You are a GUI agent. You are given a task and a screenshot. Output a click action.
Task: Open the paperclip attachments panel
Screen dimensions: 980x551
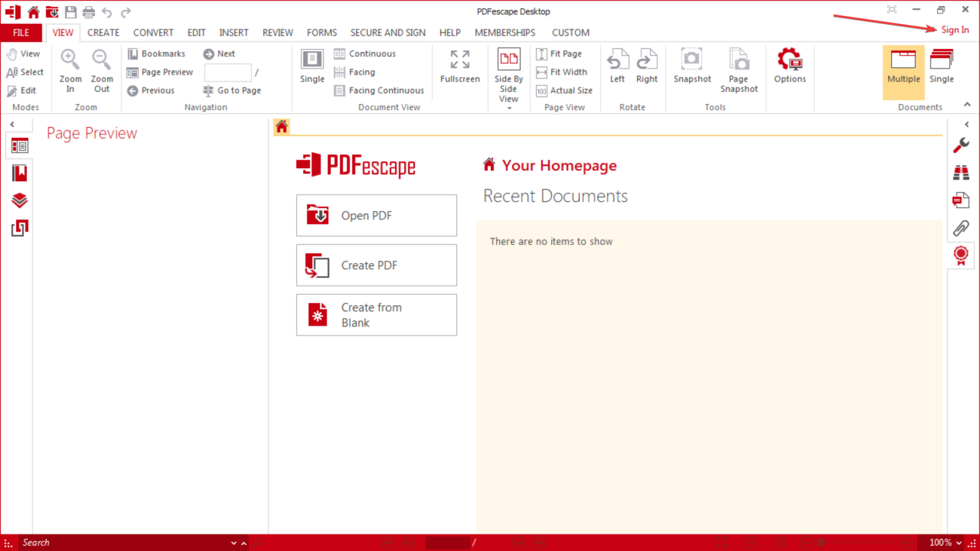tap(961, 228)
